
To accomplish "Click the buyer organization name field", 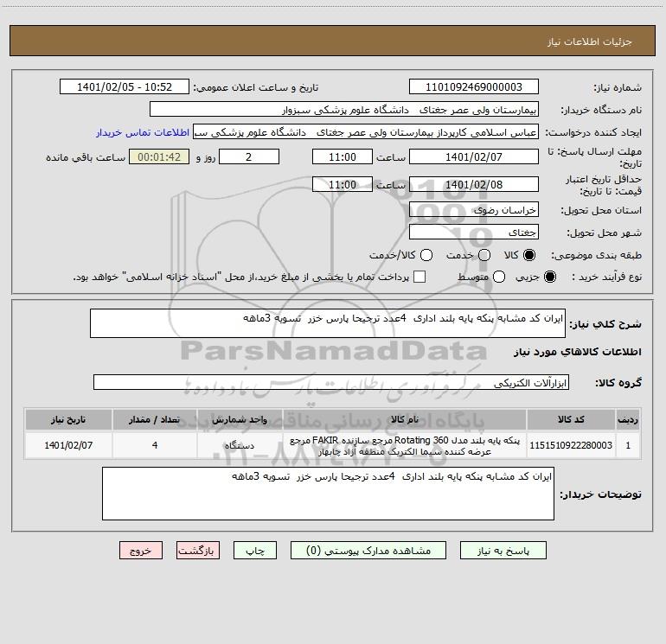I will [x=344, y=110].
